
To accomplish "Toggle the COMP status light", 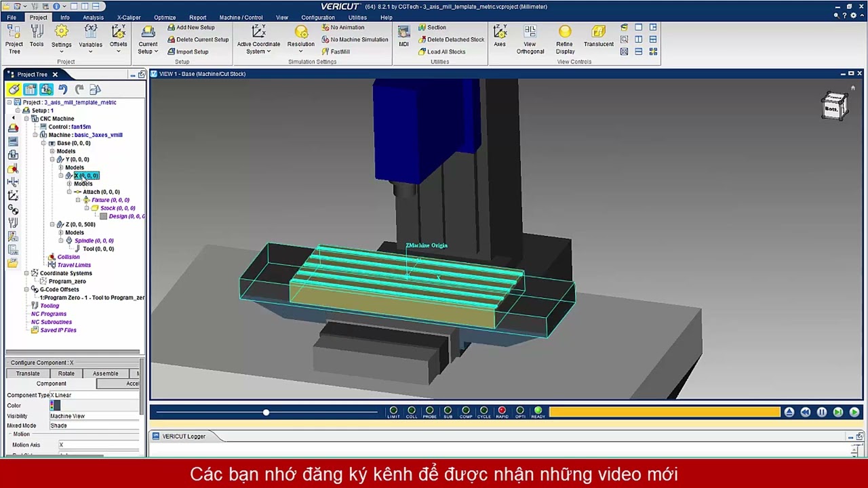I will point(466,411).
